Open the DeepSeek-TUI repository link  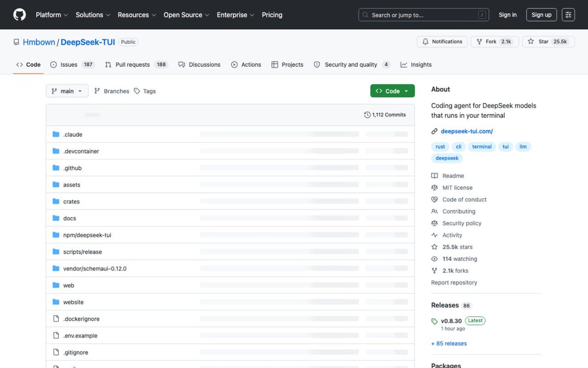tap(88, 42)
